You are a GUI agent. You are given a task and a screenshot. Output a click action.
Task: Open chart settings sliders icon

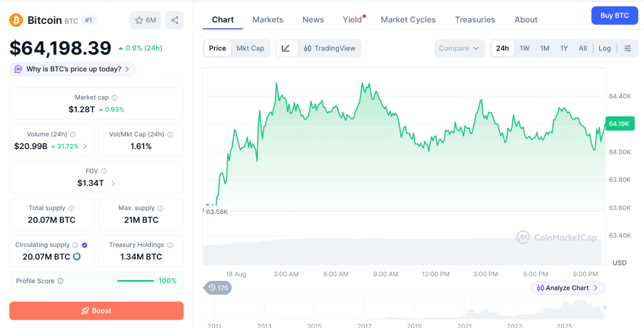pyautogui.click(x=628, y=48)
